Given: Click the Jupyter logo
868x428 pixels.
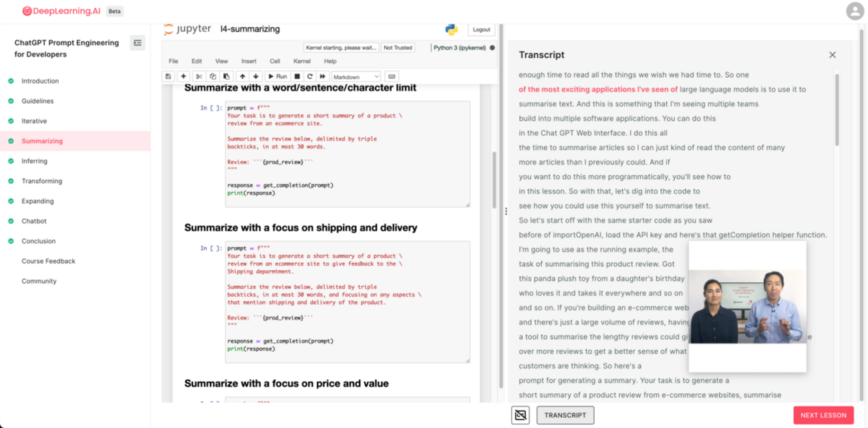Looking at the screenshot, I should [187, 29].
